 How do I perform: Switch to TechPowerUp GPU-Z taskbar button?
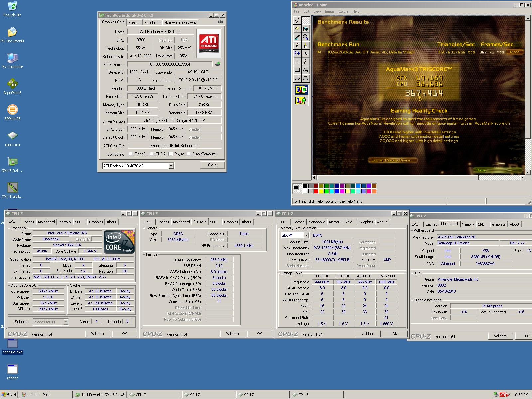coord(100,395)
